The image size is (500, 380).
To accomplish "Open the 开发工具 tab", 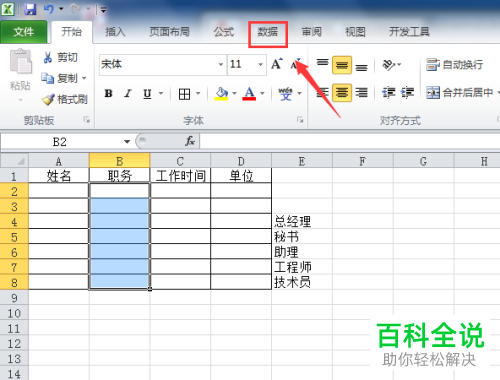I will pos(409,32).
